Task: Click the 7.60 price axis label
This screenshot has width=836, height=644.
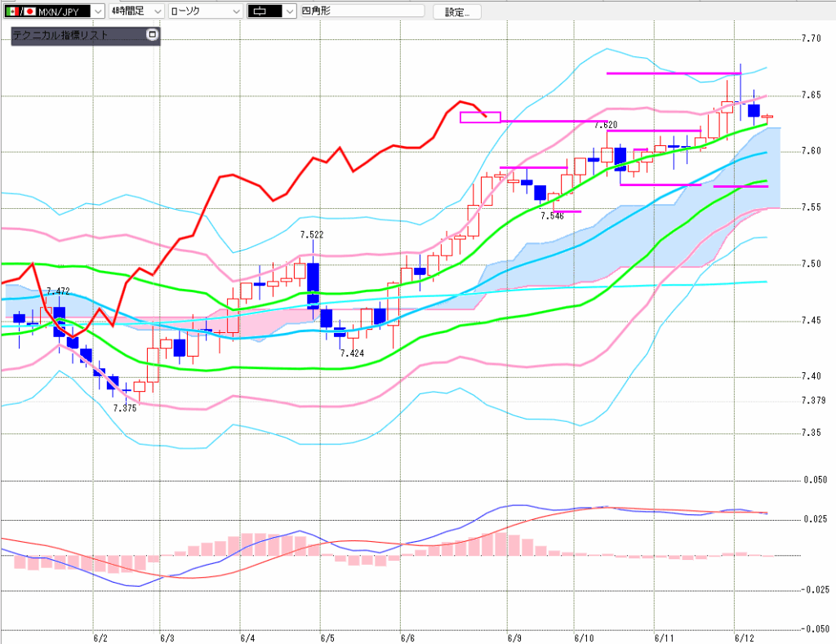Action: [x=812, y=151]
